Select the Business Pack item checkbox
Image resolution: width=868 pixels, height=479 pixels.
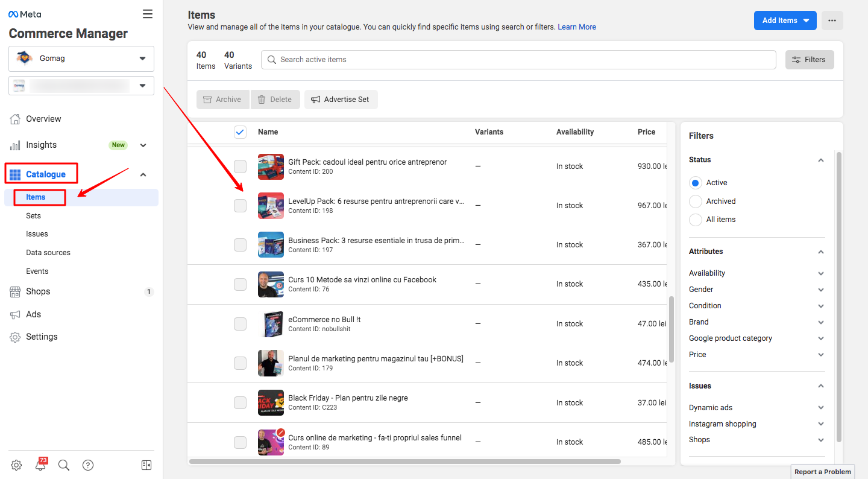tap(240, 245)
